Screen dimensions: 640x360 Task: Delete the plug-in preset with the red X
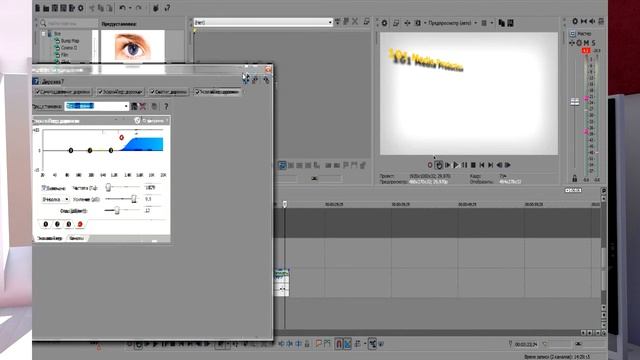(x=143, y=107)
